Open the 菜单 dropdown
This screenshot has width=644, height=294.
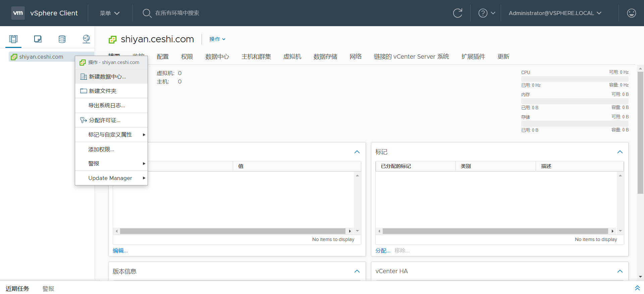(110, 13)
